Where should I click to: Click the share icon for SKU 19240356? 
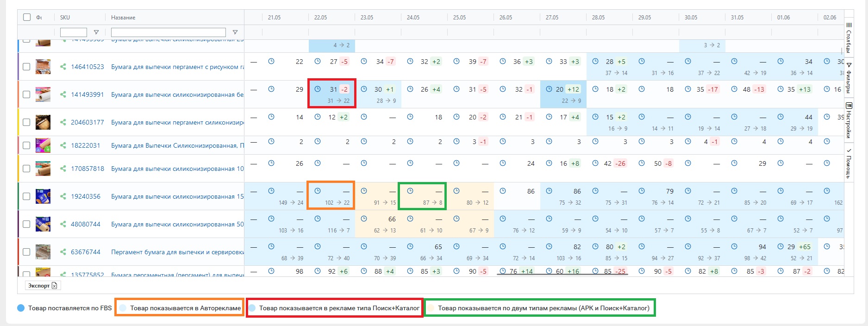tap(63, 196)
